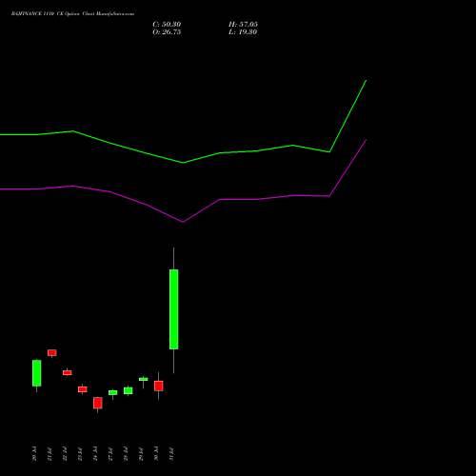Select the red candle on 24 Jul

click(x=98, y=403)
